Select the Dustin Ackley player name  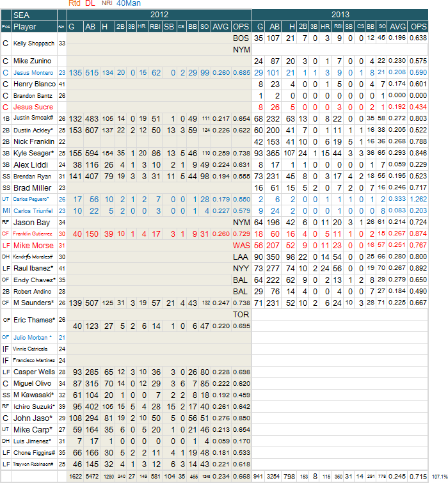tap(33, 131)
